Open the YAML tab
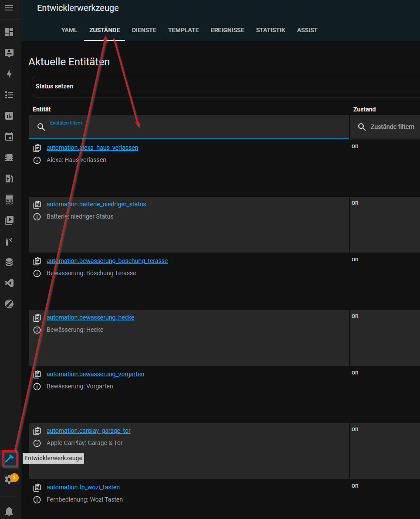The height and width of the screenshot is (519, 420). click(69, 30)
